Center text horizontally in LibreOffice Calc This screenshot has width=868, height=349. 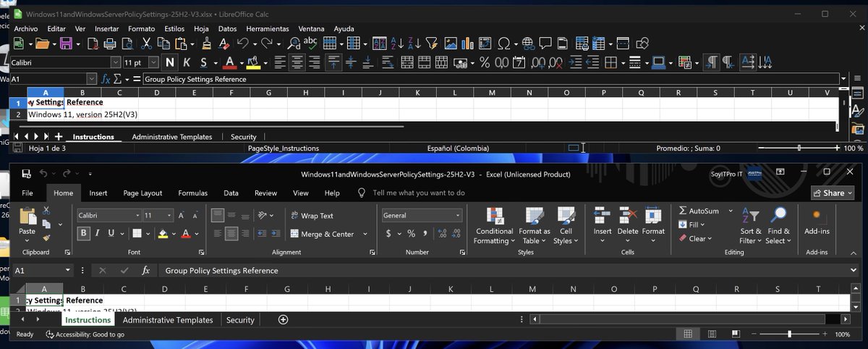[x=297, y=63]
